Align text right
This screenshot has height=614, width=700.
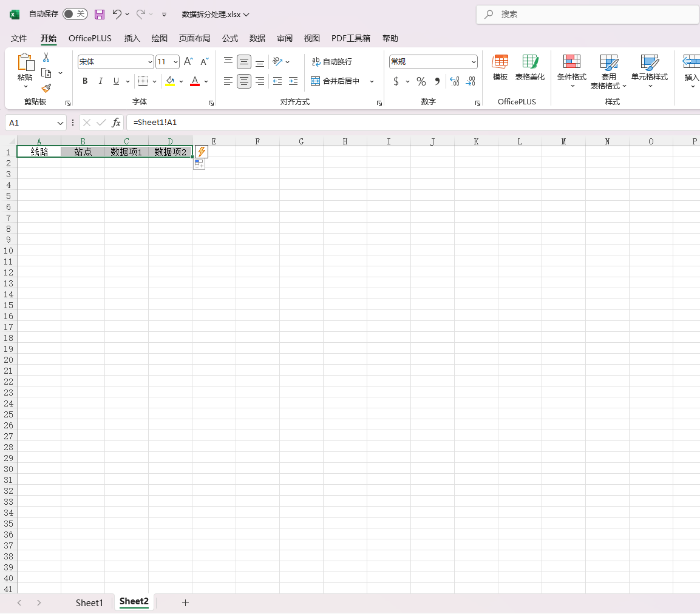pyautogui.click(x=260, y=81)
